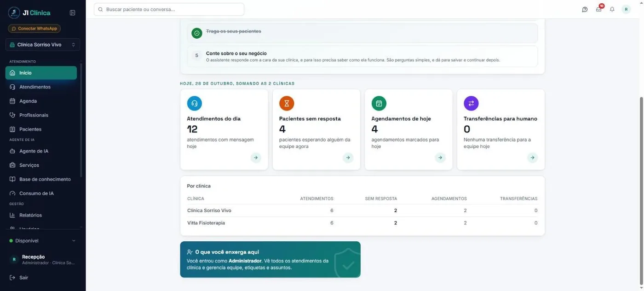Open Atendimentos do dia arrow
Image resolution: width=644 pixels, height=291 pixels.
coord(256,157)
